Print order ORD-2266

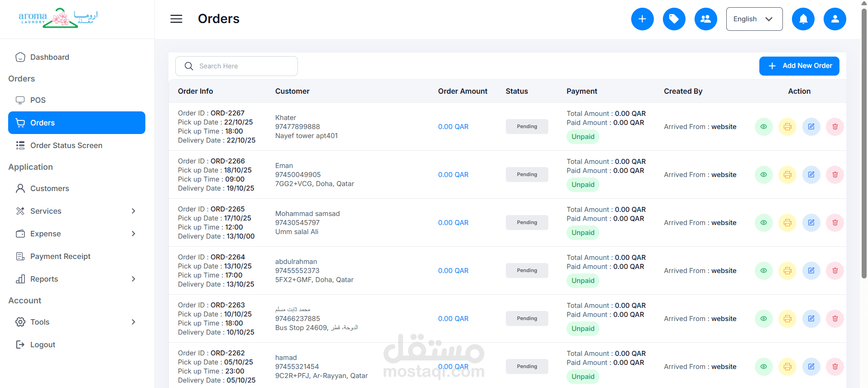[x=787, y=175]
